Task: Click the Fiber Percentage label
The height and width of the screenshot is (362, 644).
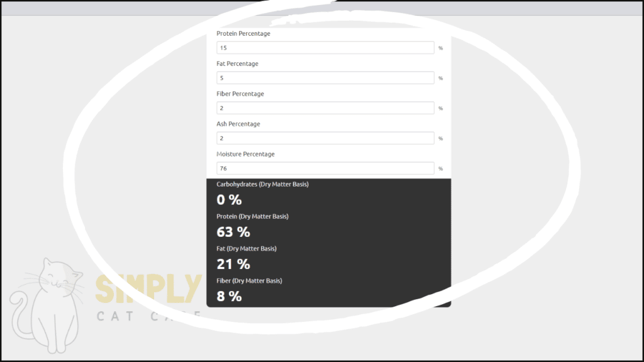Action: click(x=240, y=94)
